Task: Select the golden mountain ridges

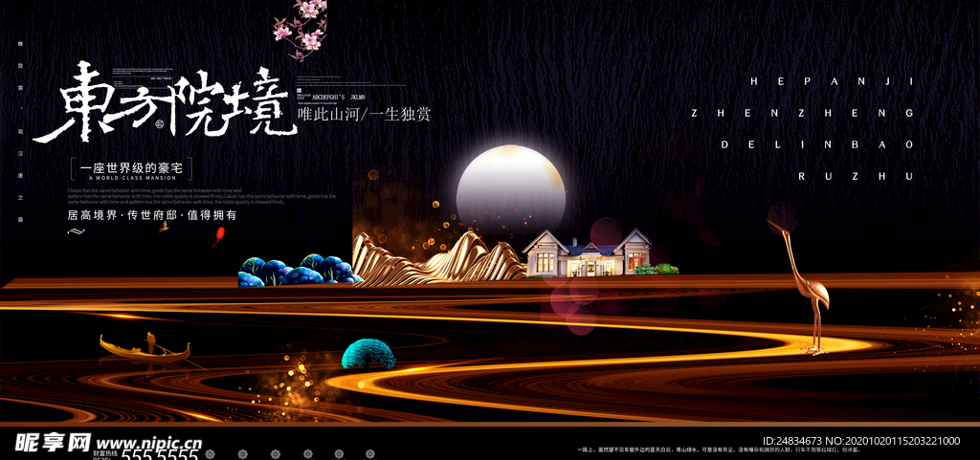Action: click(435, 256)
